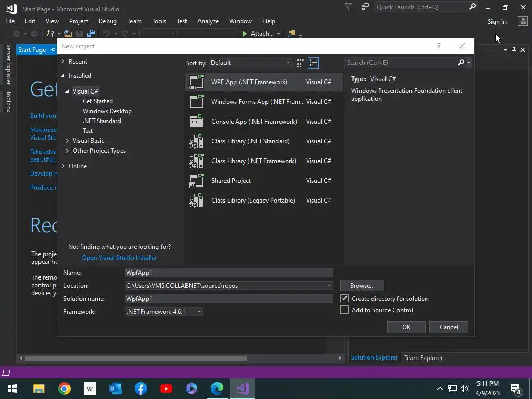Open Outlook from the taskbar
This screenshot has height=399, width=532.
coord(115,389)
